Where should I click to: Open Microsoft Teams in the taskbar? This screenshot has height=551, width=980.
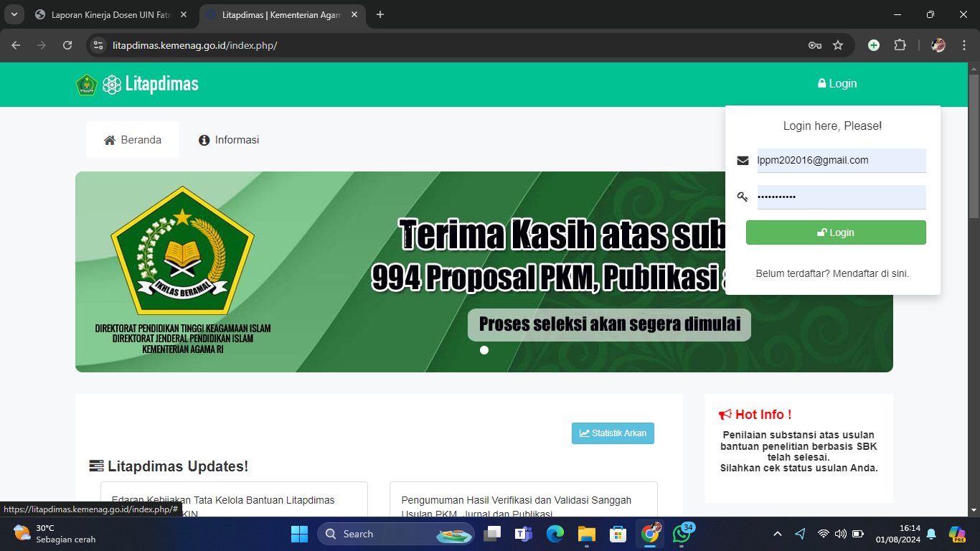523,534
